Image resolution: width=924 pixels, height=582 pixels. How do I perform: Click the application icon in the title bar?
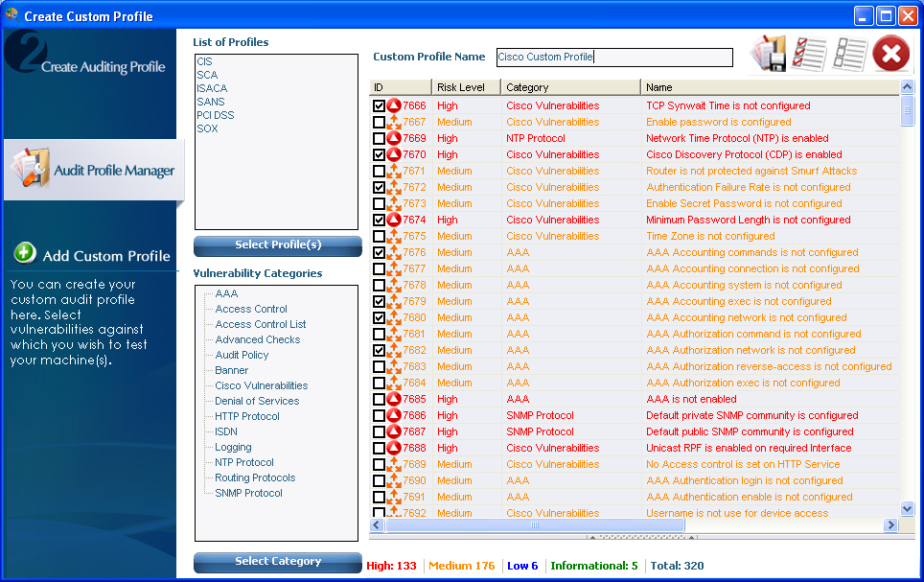point(12,15)
